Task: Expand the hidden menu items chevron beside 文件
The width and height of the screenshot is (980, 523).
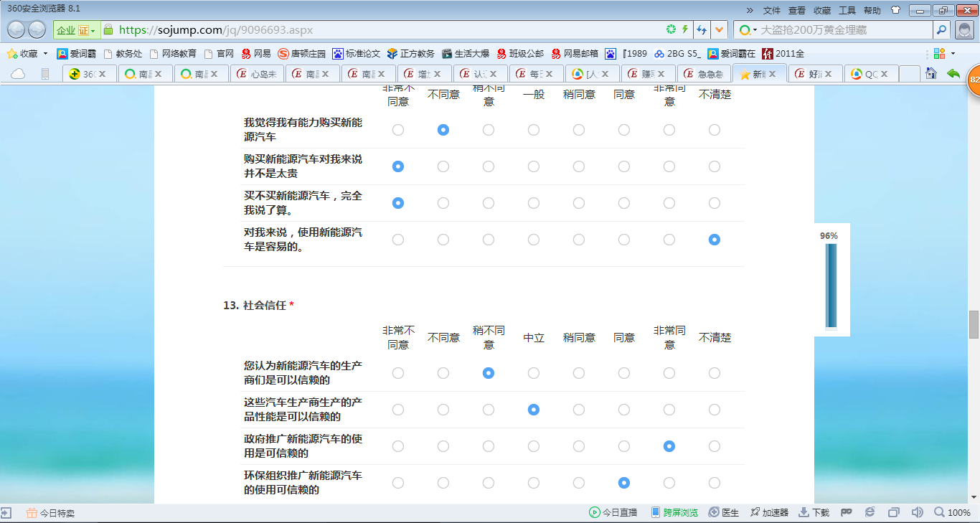Action: click(x=750, y=10)
